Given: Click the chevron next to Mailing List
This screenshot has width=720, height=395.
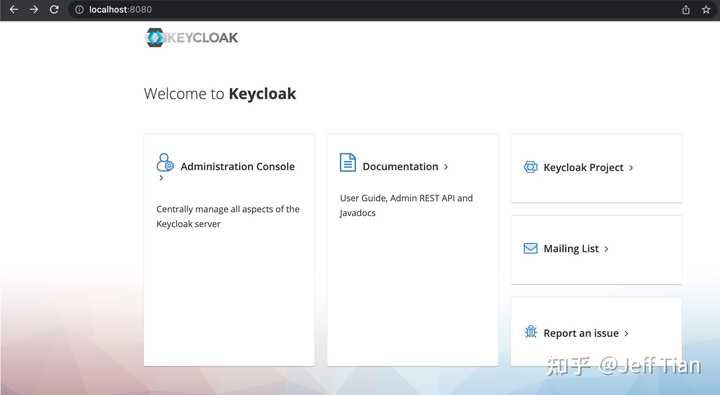Looking at the screenshot, I should click(x=606, y=248).
